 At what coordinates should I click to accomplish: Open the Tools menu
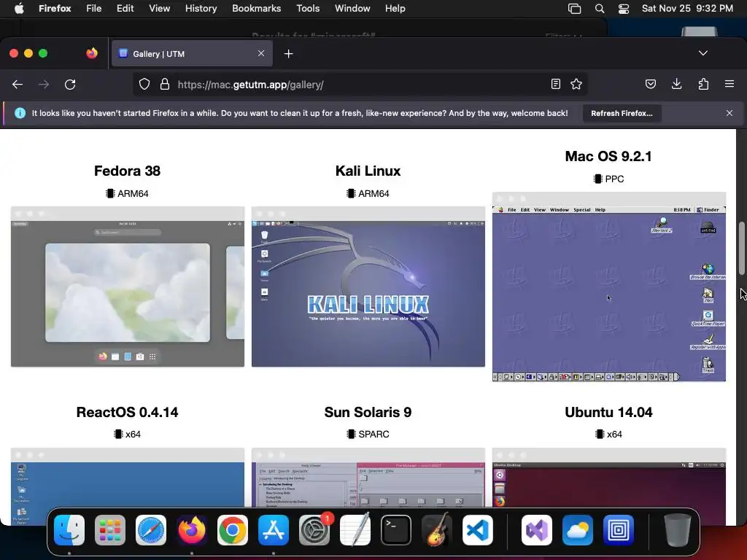click(x=308, y=8)
